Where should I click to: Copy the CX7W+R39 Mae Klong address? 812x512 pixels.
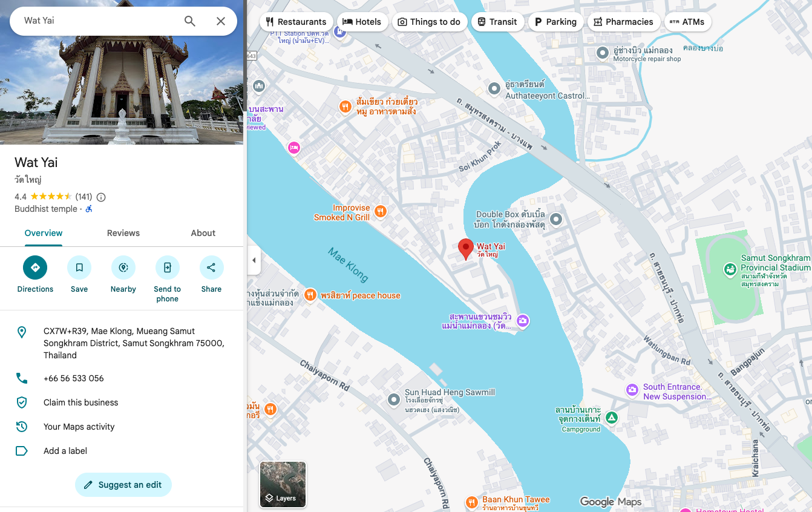click(122, 343)
